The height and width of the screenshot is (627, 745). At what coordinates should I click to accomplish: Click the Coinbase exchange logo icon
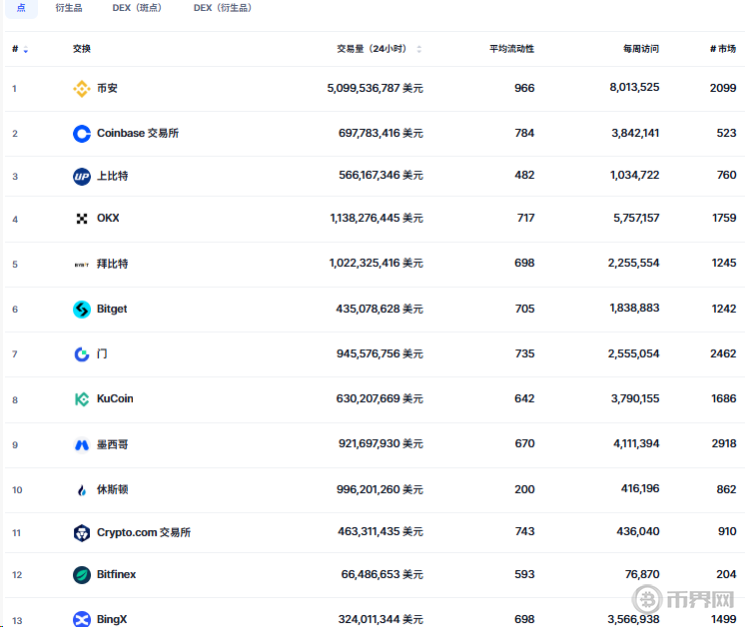point(82,133)
